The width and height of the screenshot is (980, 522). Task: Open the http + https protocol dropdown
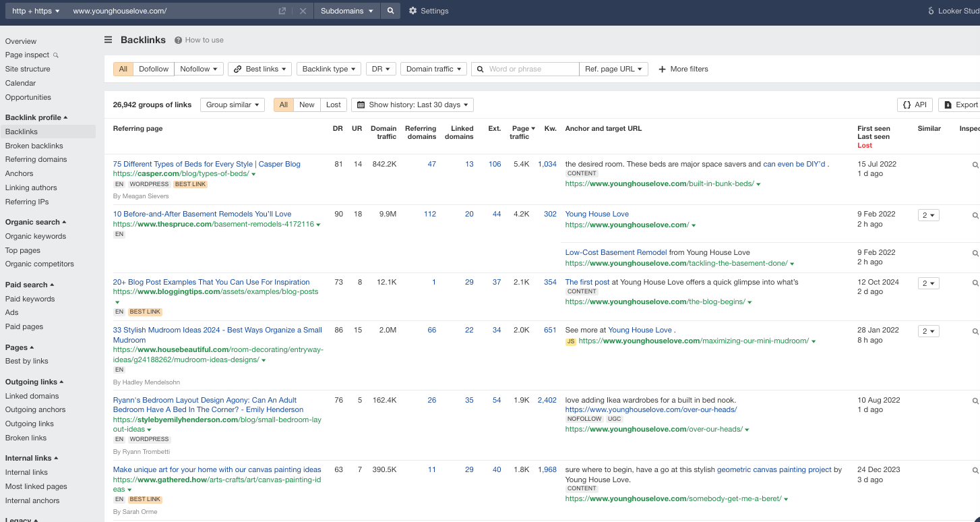click(x=36, y=11)
